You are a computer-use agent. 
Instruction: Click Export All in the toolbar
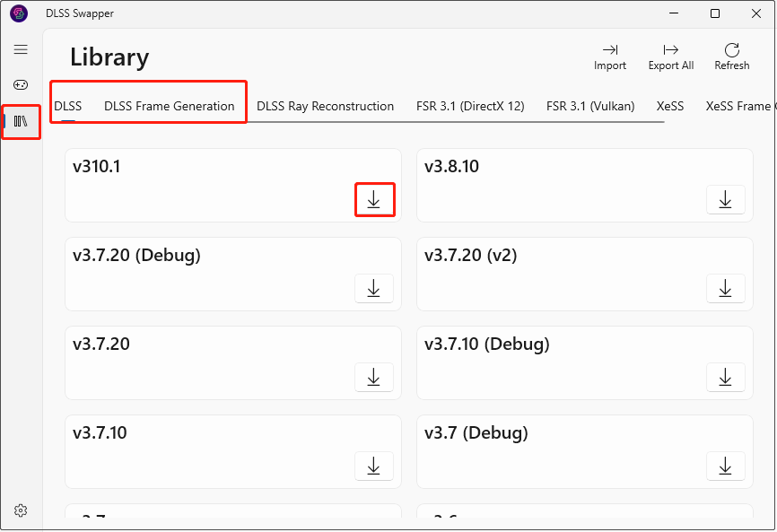click(x=671, y=57)
